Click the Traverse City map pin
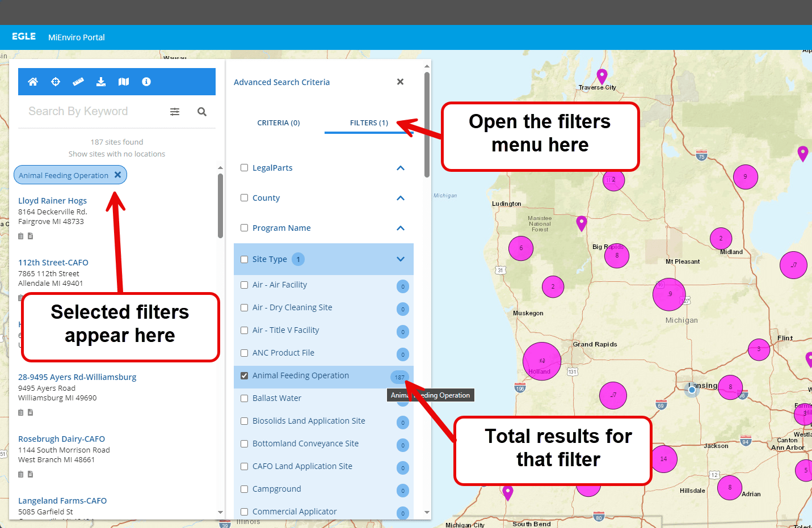 tap(602, 76)
